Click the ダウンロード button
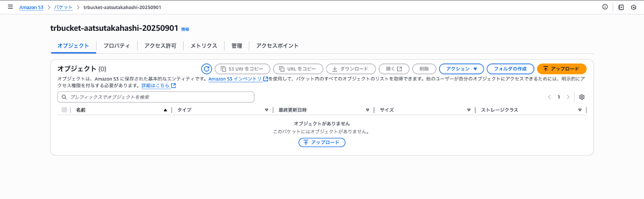This screenshot has height=199, width=644. [351, 69]
